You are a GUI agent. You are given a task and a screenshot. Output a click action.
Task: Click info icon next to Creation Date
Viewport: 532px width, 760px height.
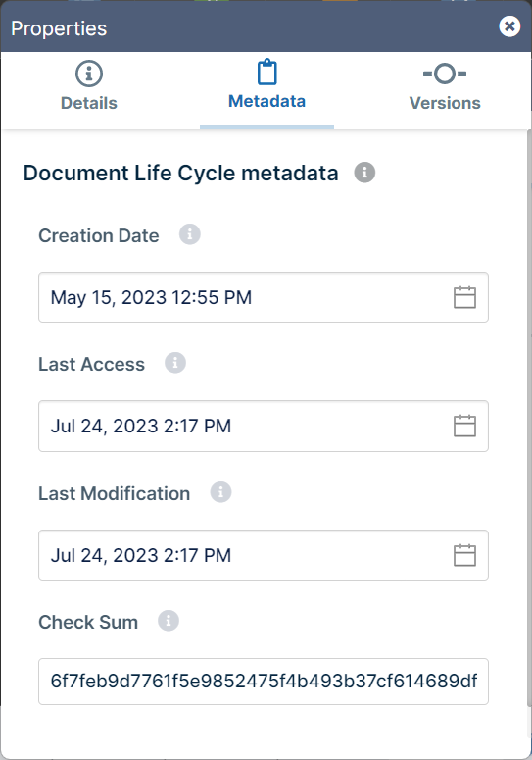pos(190,234)
